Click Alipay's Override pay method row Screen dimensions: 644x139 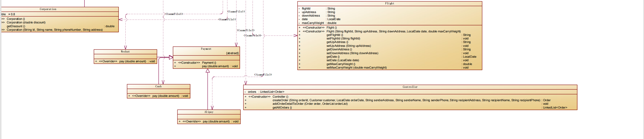coord(209,122)
